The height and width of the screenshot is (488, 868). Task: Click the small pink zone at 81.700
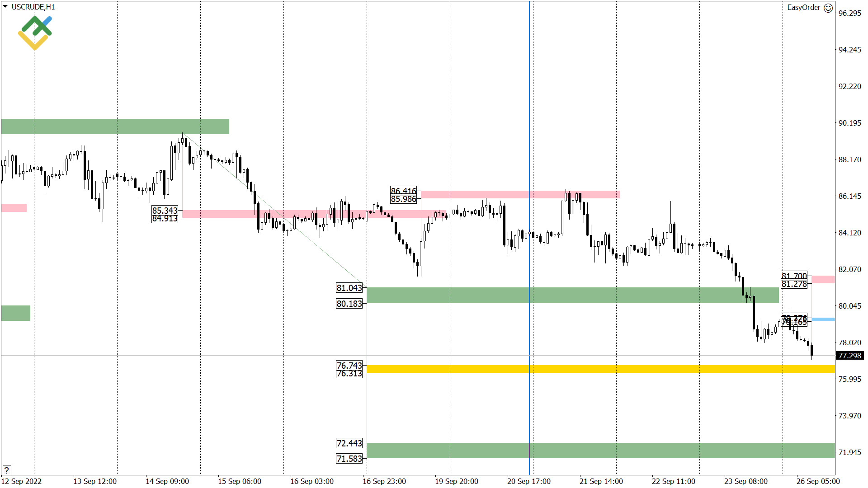pyautogui.click(x=823, y=280)
